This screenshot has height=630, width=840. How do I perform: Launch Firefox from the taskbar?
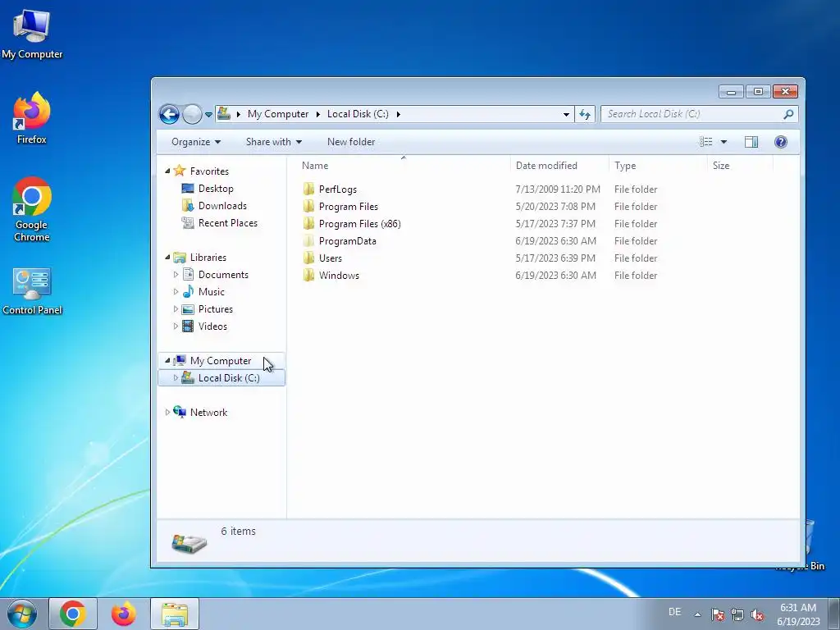point(123,614)
